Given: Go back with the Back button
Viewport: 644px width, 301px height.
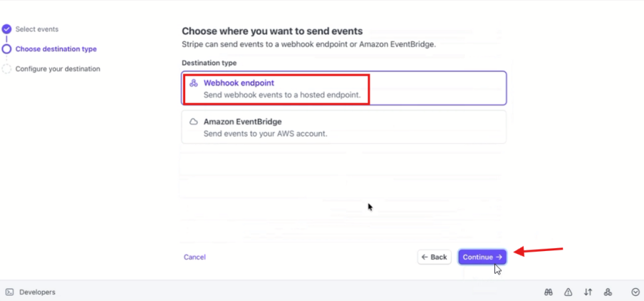Looking at the screenshot, I should point(434,257).
